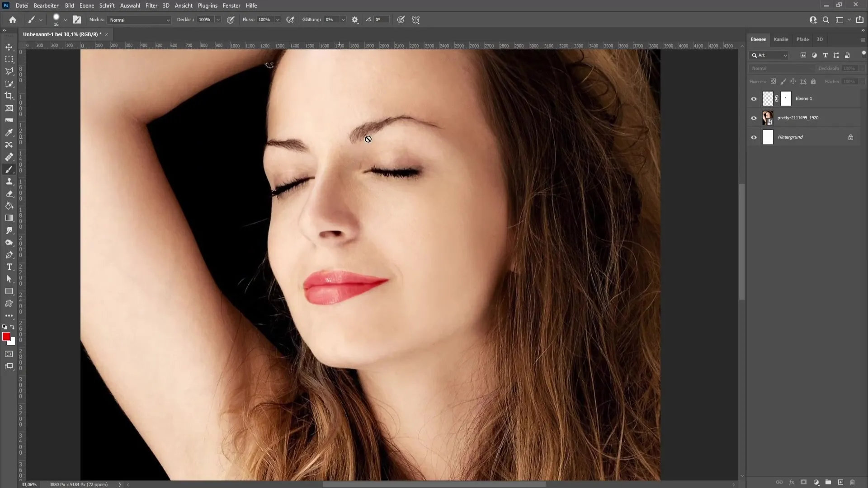
Task: Click the Lasso selection tool
Action: tap(9, 71)
